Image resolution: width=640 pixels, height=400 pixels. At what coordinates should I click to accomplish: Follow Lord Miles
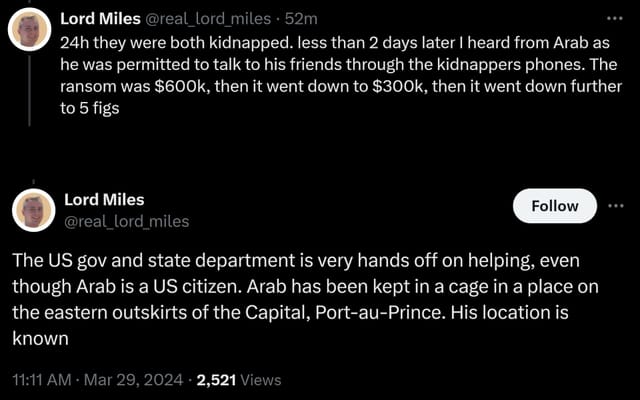click(x=554, y=206)
